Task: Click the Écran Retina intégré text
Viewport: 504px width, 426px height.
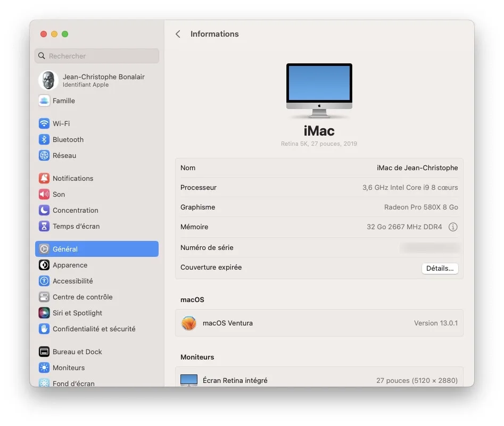Action: pyautogui.click(x=235, y=380)
